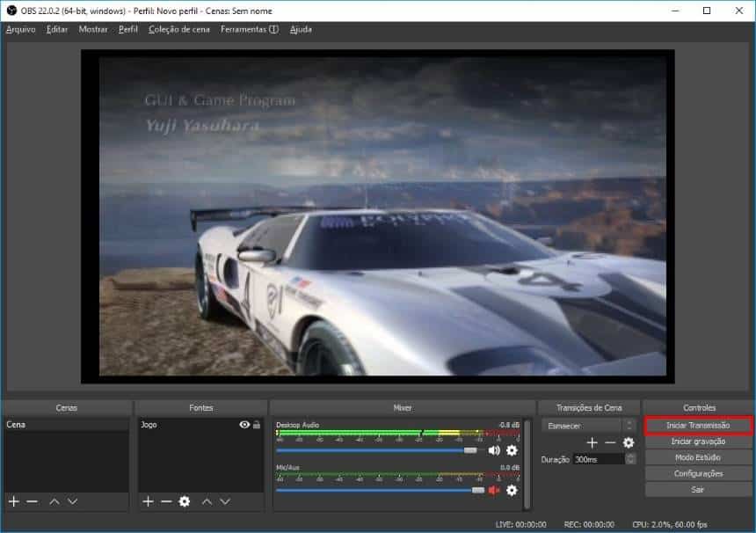
Task: Remove the source with the Fontes minus icon
Action: click(166, 501)
